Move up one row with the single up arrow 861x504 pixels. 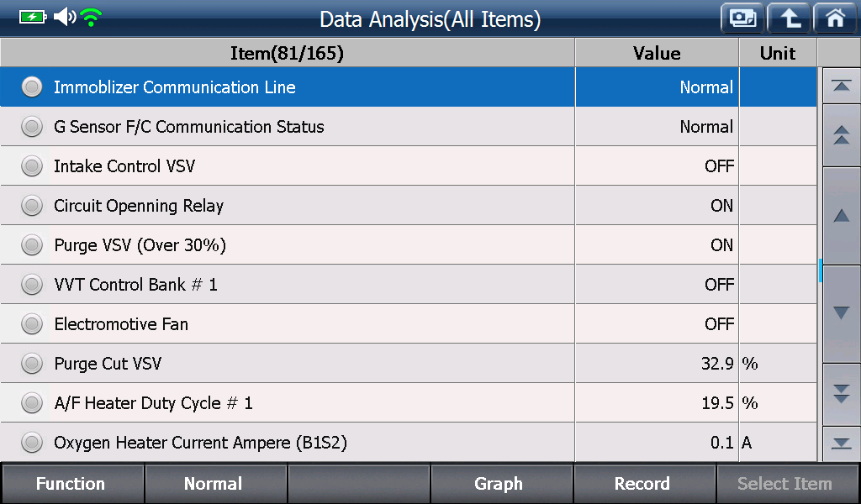tap(841, 216)
